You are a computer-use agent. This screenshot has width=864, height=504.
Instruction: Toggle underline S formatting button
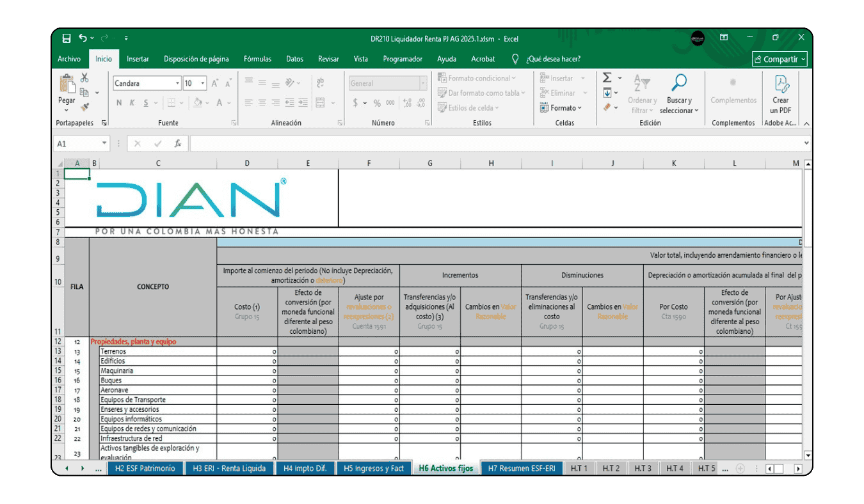pyautogui.click(x=146, y=103)
